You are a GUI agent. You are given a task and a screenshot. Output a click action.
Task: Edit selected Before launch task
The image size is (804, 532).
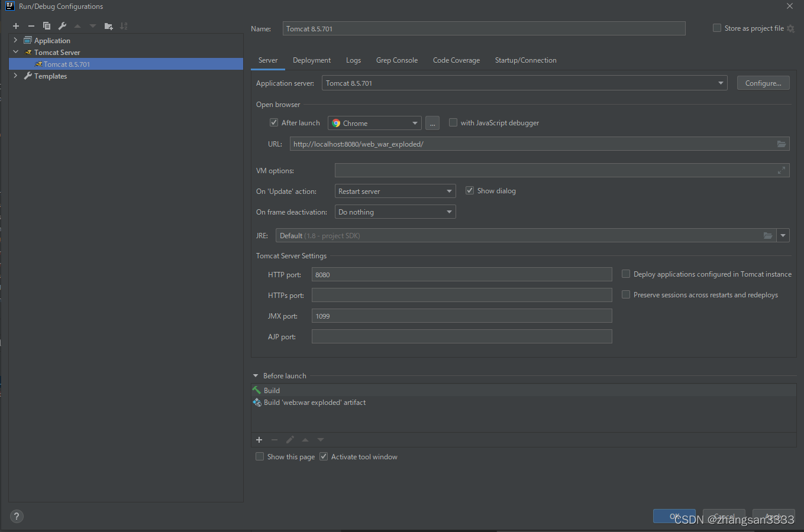click(x=290, y=440)
